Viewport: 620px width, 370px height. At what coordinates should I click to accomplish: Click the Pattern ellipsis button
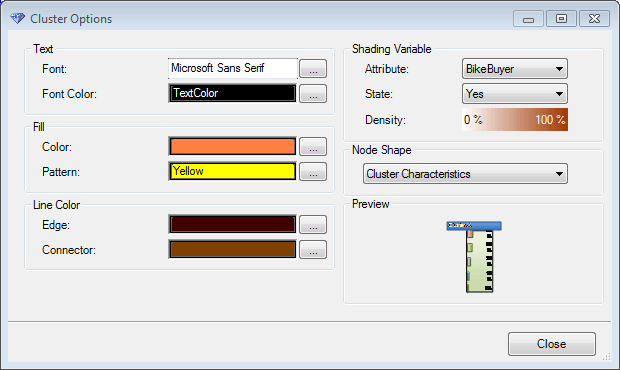click(x=313, y=172)
